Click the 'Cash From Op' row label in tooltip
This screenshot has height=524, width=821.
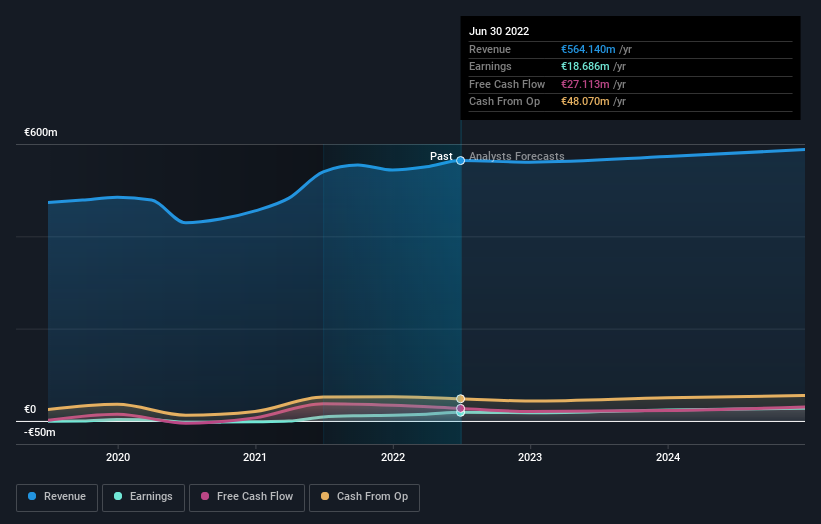point(504,102)
